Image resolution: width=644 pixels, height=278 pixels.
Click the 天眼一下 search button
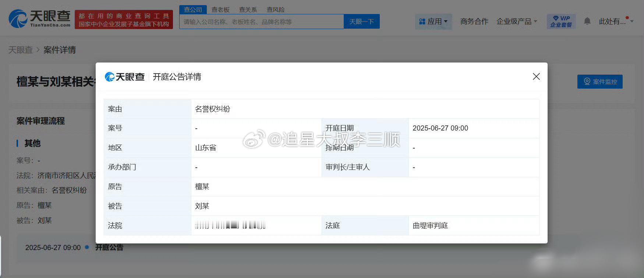click(362, 22)
